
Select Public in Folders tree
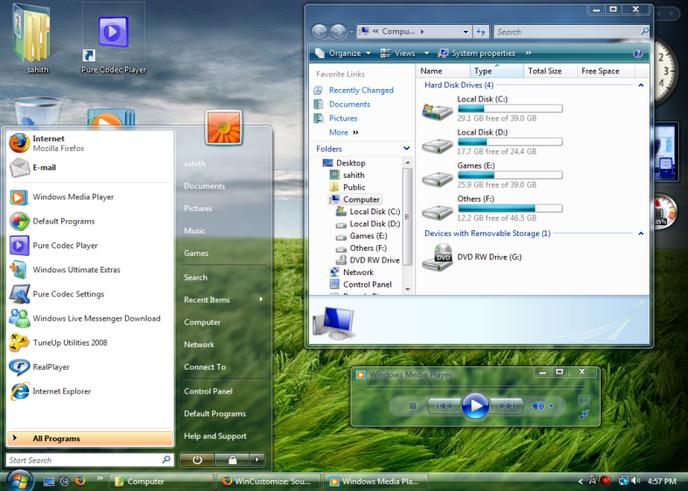(x=348, y=187)
